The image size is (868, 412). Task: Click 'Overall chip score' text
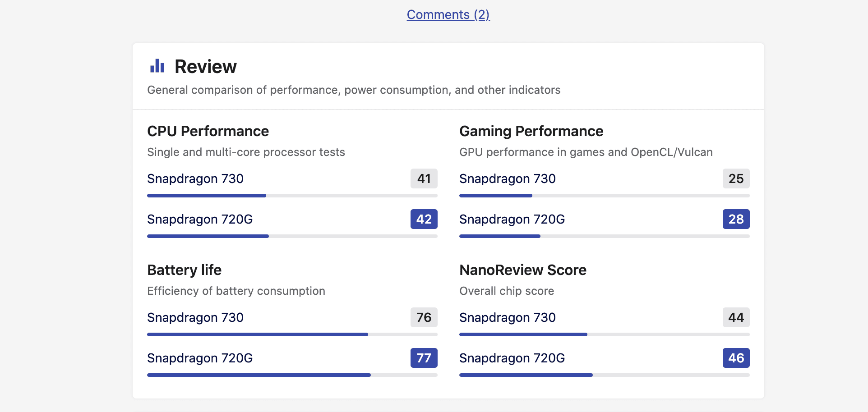tap(507, 291)
